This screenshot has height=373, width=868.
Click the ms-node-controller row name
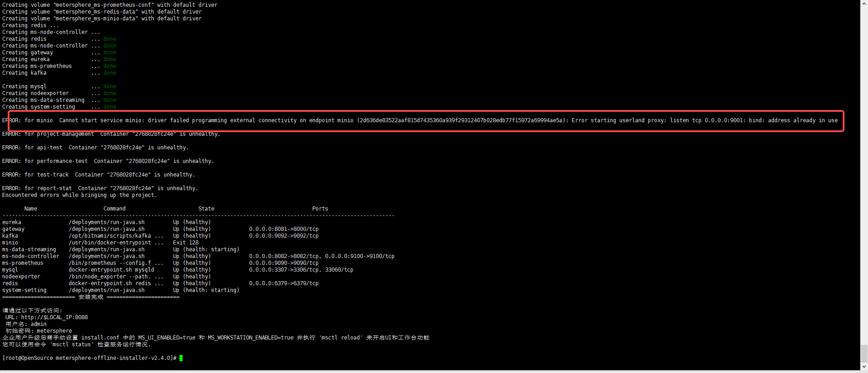(31, 256)
